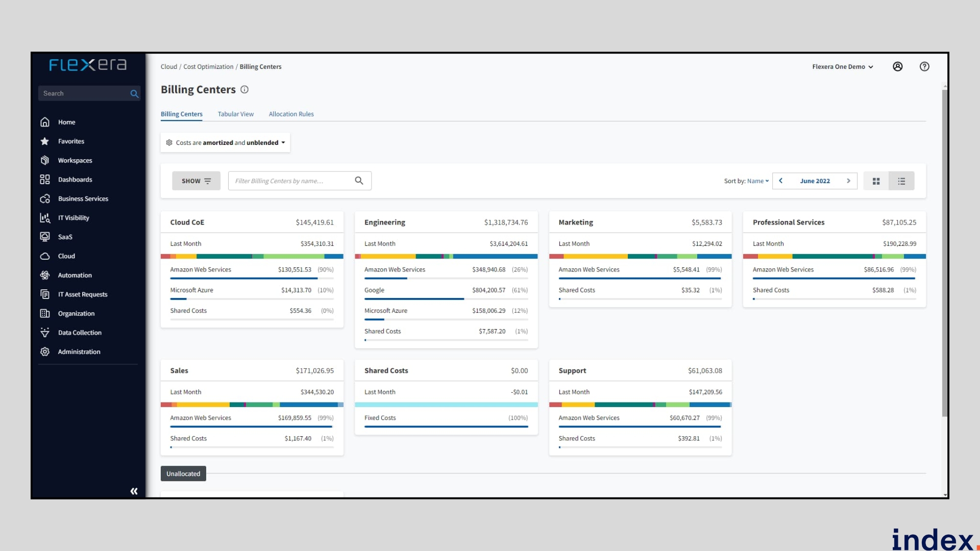This screenshot has width=980, height=551.
Task: Collapse the sidebar with double chevron
Action: 134,491
